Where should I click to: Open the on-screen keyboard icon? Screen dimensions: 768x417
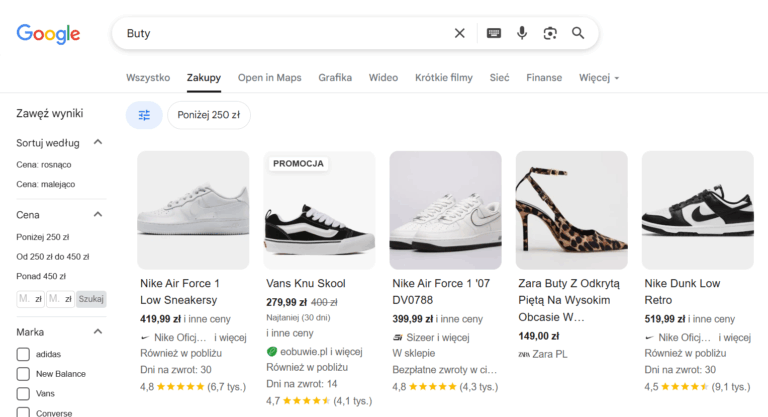[493, 33]
